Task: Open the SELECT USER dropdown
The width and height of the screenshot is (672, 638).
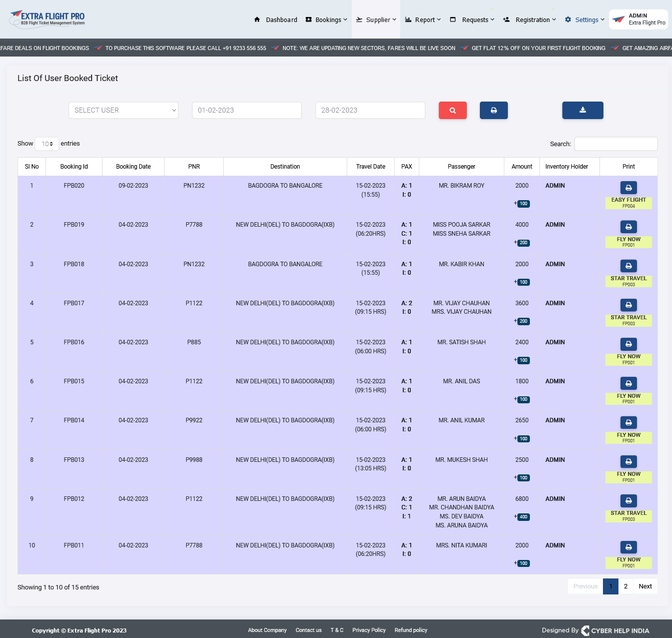Action: (x=123, y=110)
